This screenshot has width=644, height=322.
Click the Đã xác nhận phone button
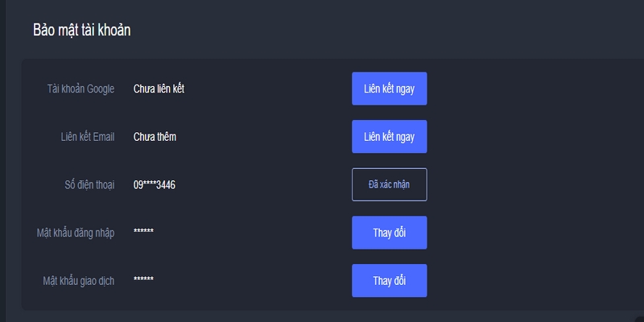point(389,184)
